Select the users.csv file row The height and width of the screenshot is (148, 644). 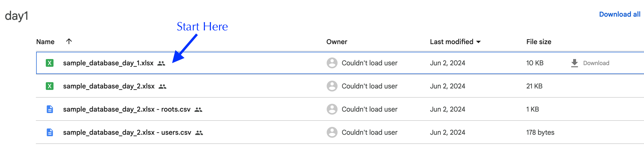pyautogui.click(x=340, y=132)
